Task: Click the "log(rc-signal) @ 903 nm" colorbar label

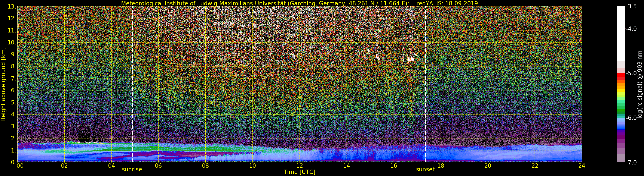Action: pos(640,84)
